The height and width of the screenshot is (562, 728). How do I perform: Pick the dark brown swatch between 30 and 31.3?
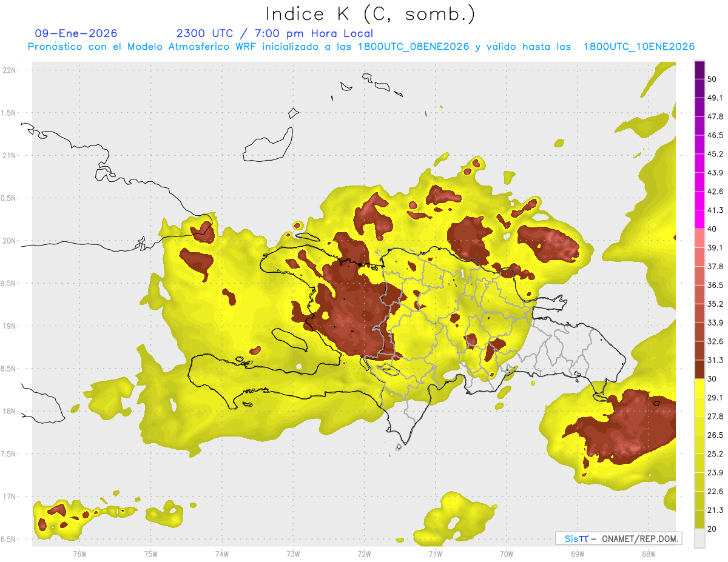point(699,369)
